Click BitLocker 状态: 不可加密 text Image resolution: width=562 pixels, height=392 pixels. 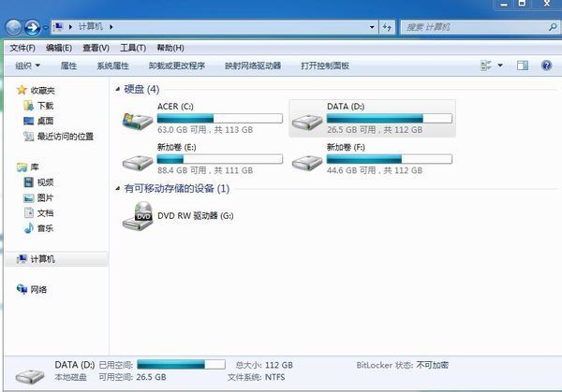[x=403, y=365]
